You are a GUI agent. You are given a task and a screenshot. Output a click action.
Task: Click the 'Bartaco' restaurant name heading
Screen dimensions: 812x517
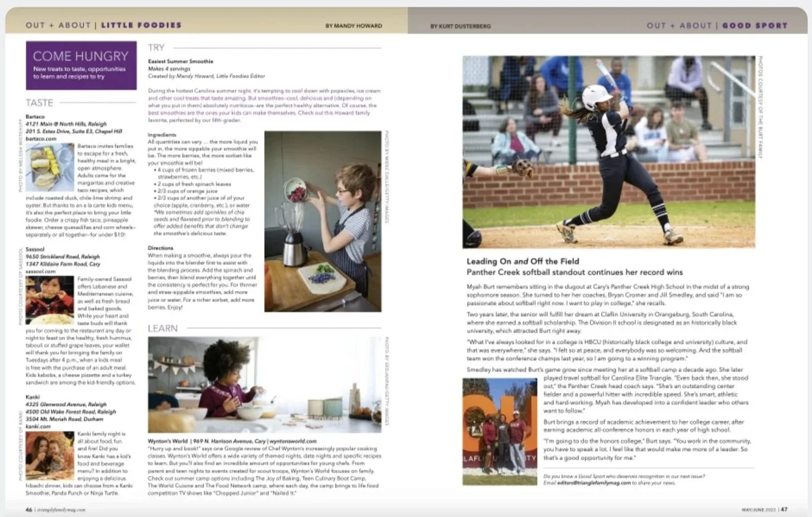pyautogui.click(x=36, y=116)
